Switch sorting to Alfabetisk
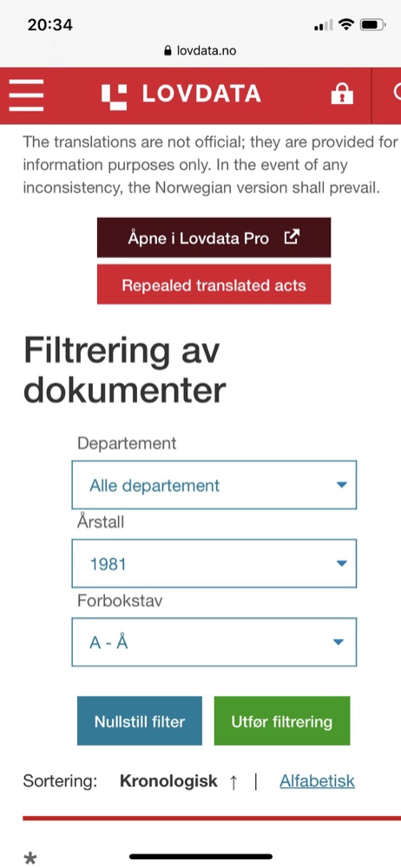 [318, 781]
